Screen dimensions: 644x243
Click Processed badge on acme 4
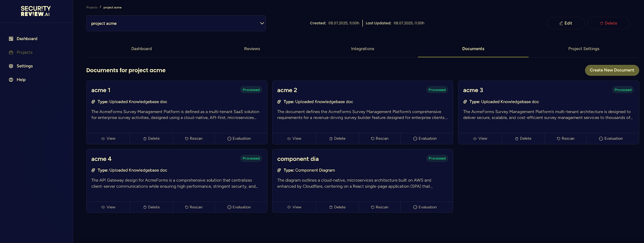coord(251,159)
